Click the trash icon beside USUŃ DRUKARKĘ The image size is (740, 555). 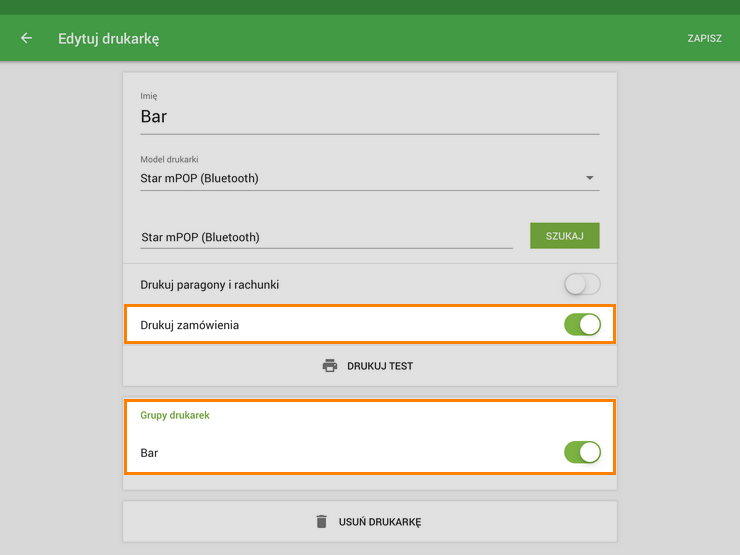(x=321, y=522)
